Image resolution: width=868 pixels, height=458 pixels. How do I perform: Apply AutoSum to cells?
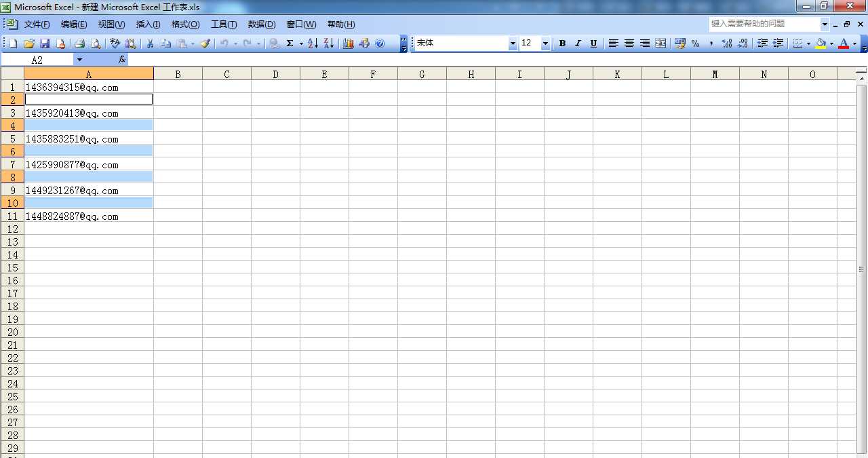290,43
